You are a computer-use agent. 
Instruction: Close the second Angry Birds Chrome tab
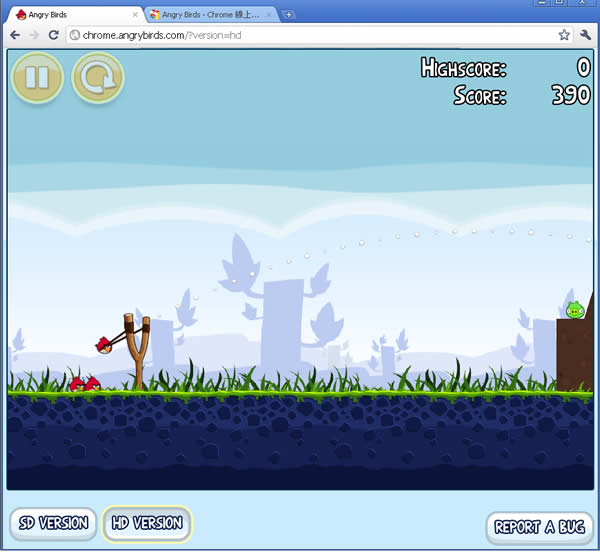269,15
